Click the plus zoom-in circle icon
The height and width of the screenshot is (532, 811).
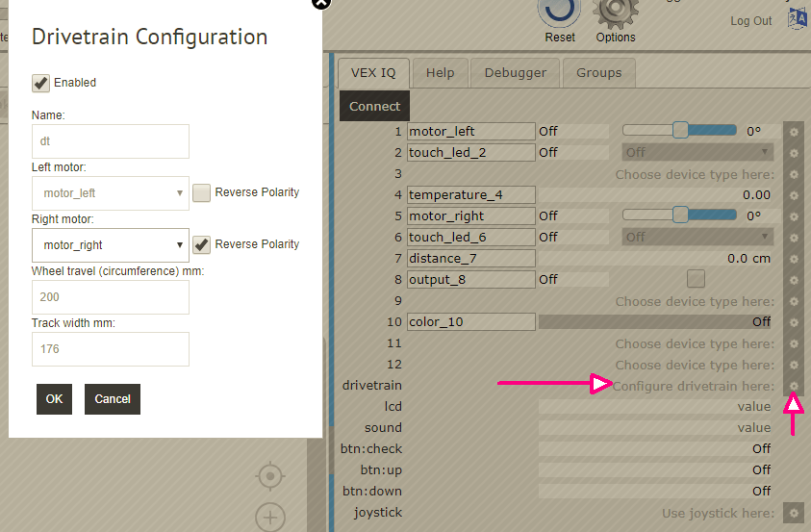(270, 517)
